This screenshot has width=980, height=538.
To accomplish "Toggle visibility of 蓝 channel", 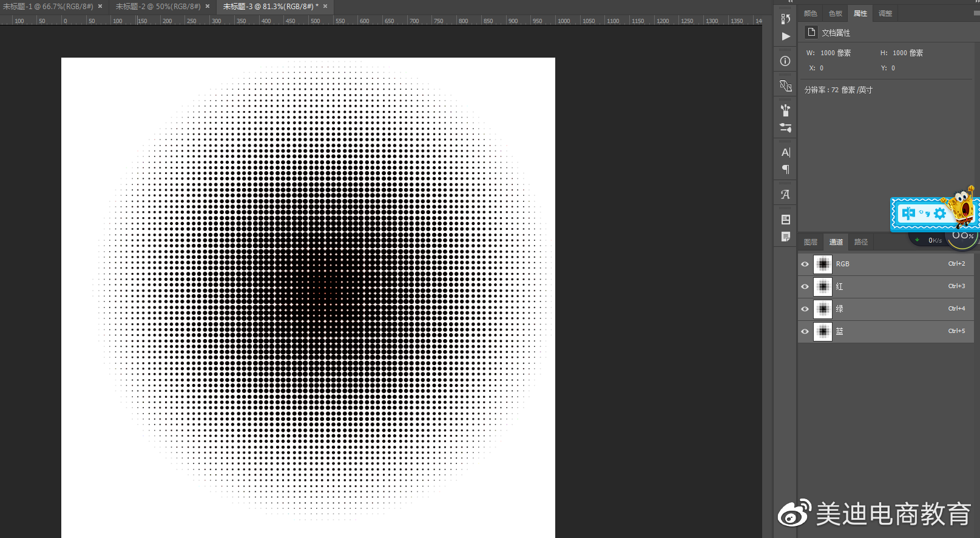I will (805, 331).
